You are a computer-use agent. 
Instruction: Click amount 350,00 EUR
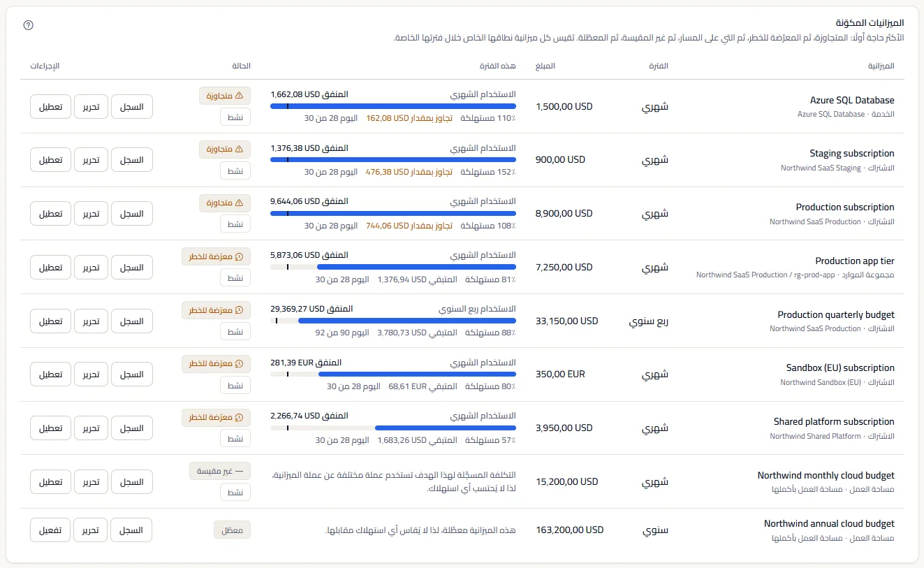560,374
